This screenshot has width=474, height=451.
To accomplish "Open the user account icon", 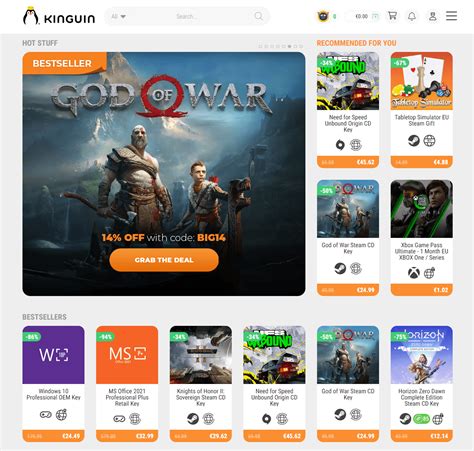I will tap(433, 16).
